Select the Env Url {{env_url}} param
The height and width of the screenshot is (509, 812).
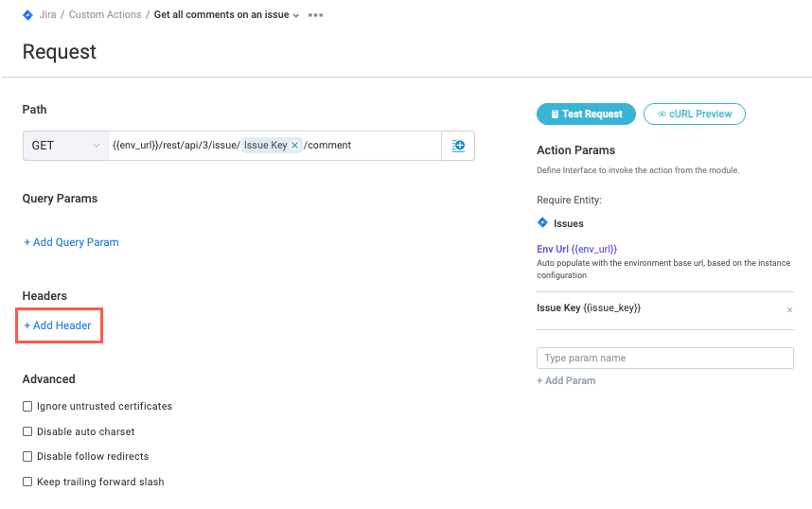coord(576,249)
